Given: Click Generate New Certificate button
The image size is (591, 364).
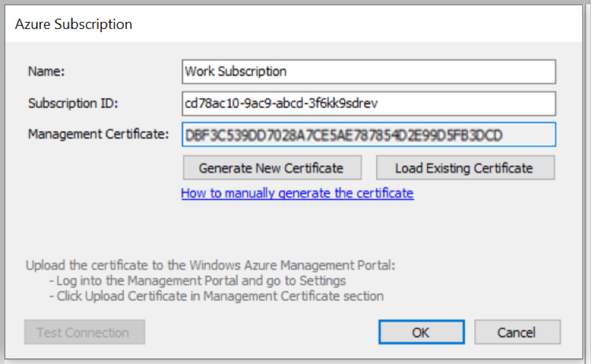Looking at the screenshot, I should 272,168.
